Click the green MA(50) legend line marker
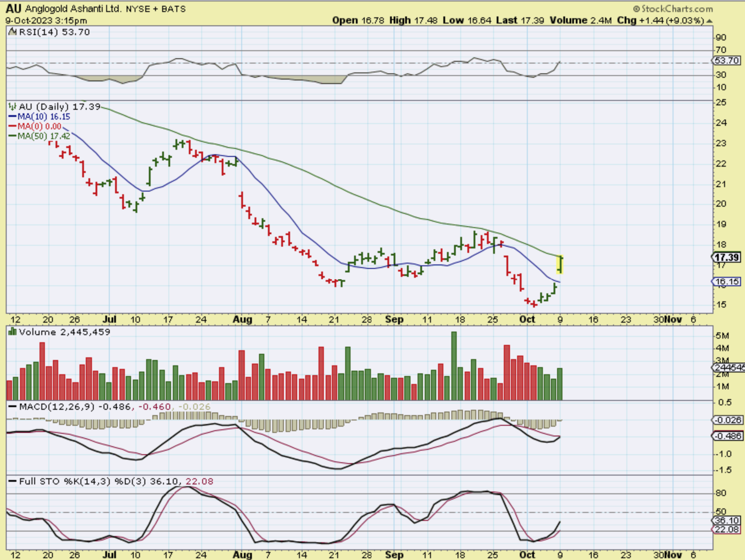 12,136
